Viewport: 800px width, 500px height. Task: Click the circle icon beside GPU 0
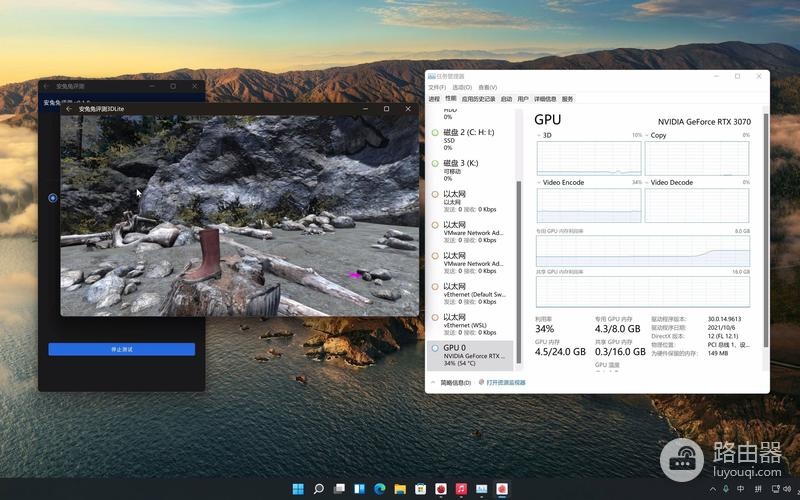tap(435, 348)
